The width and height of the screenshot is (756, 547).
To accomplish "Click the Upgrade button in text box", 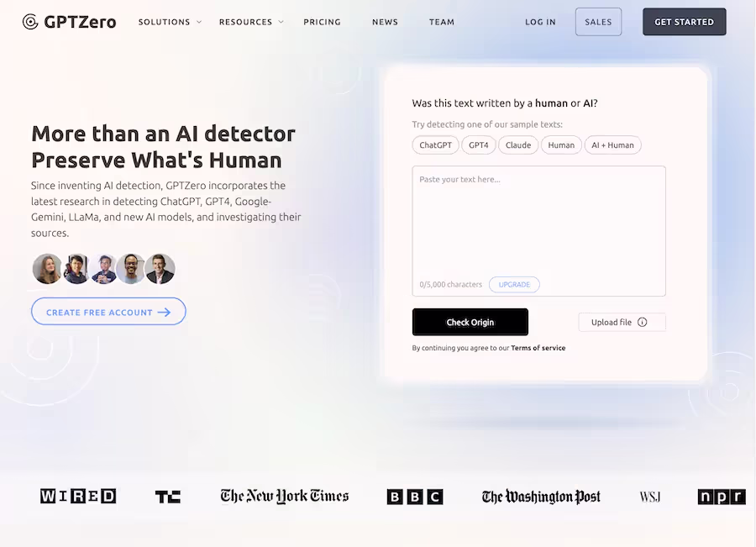I will click(x=514, y=285).
